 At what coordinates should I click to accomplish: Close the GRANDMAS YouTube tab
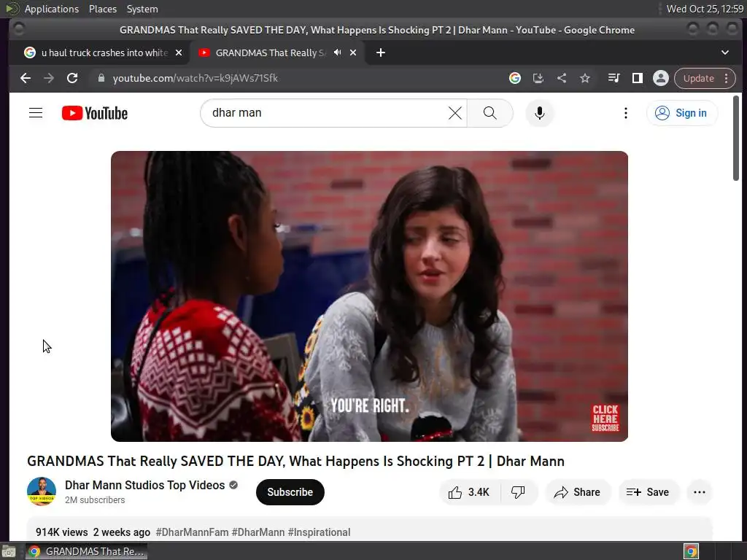pyautogui.click(x=353, y=52)
